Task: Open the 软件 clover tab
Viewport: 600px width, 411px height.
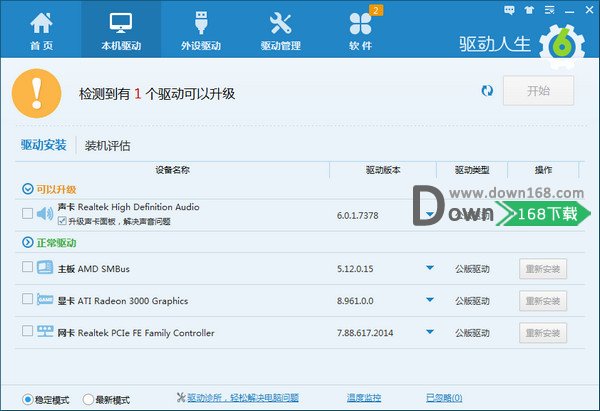Action: tap(360, 31)
